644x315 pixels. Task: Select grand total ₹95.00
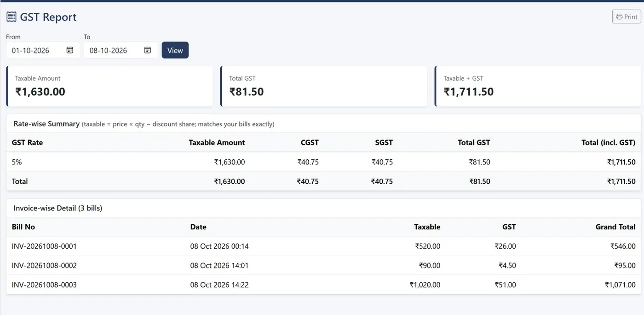625,266
